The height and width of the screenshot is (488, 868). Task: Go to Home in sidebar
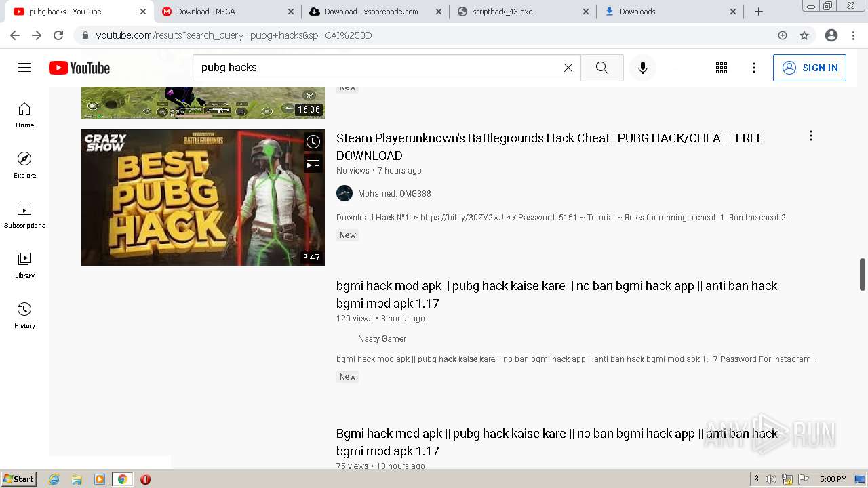pos(24,115)
